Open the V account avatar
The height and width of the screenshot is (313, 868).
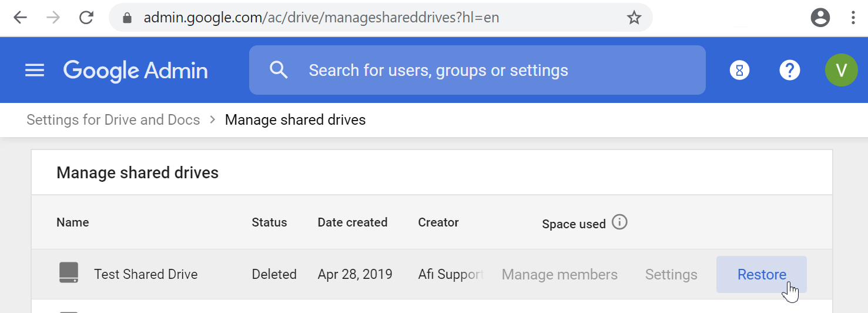tap(841, 71)
